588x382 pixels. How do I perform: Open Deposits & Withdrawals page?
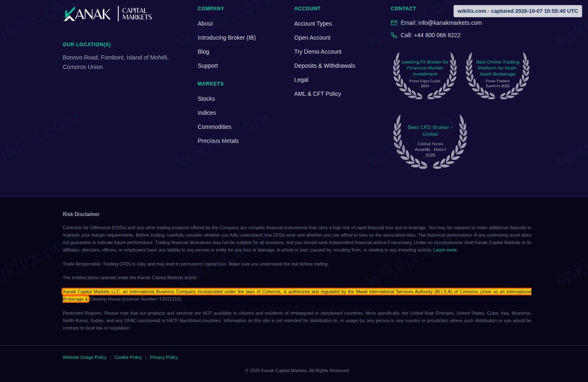(324, 66)
